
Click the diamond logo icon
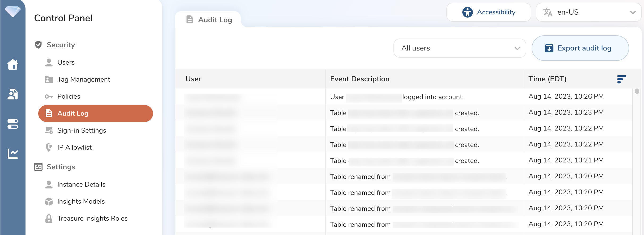[x=12, y=12]
